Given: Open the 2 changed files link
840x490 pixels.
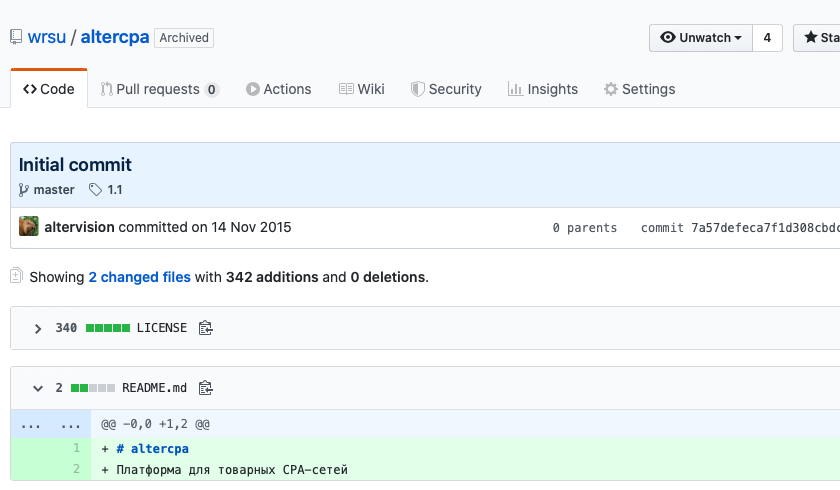Looking at the screenshot, I should pos(139,277).
